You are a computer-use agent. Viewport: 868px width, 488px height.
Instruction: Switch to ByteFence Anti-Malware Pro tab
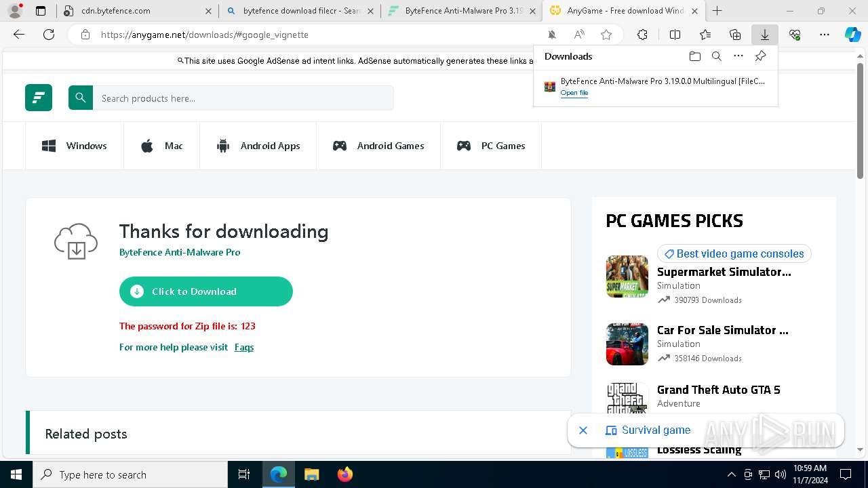[x=462, y=11]
